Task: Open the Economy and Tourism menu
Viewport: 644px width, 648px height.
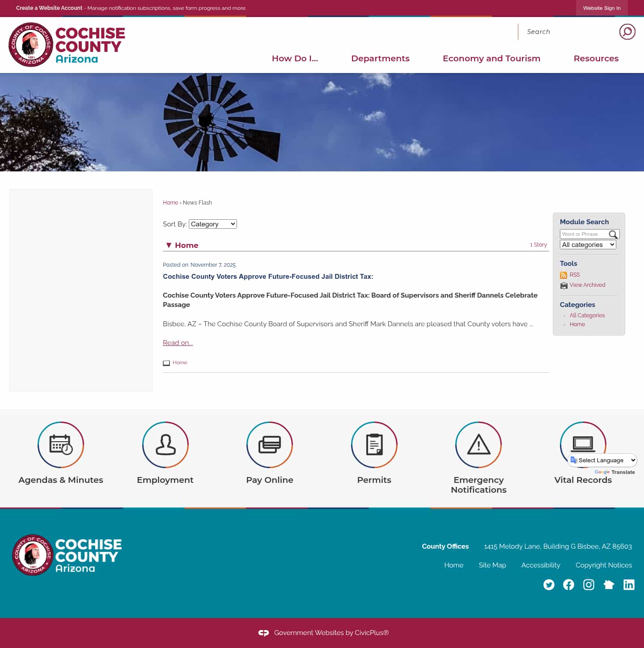Action: pos(491,58)
